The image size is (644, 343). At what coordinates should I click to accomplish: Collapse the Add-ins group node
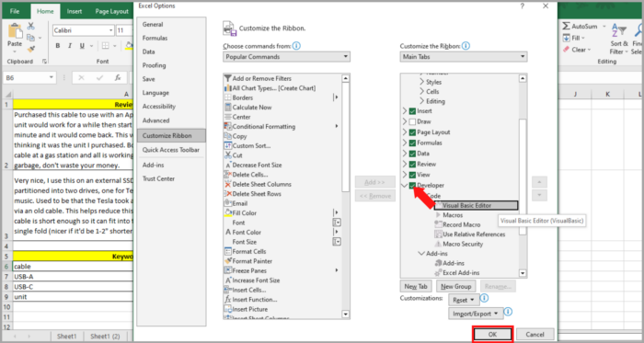pos(421,254)
